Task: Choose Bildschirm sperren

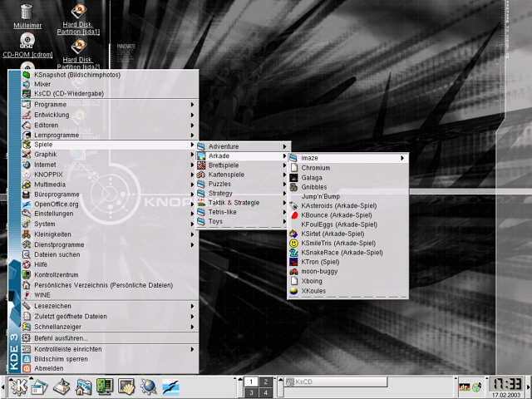Action: 109,359
